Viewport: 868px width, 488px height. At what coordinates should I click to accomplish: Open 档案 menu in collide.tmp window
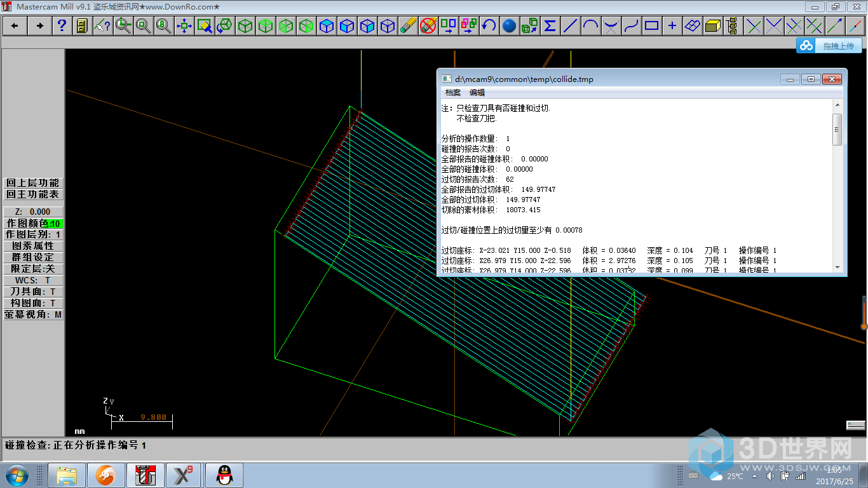point(453,93)
